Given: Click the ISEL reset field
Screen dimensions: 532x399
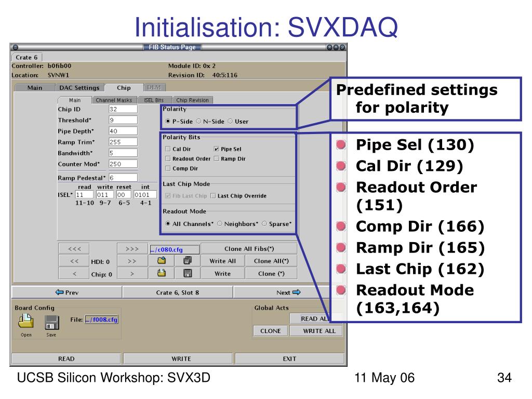Looking at the screenshot, I should [x=124, y=194].
